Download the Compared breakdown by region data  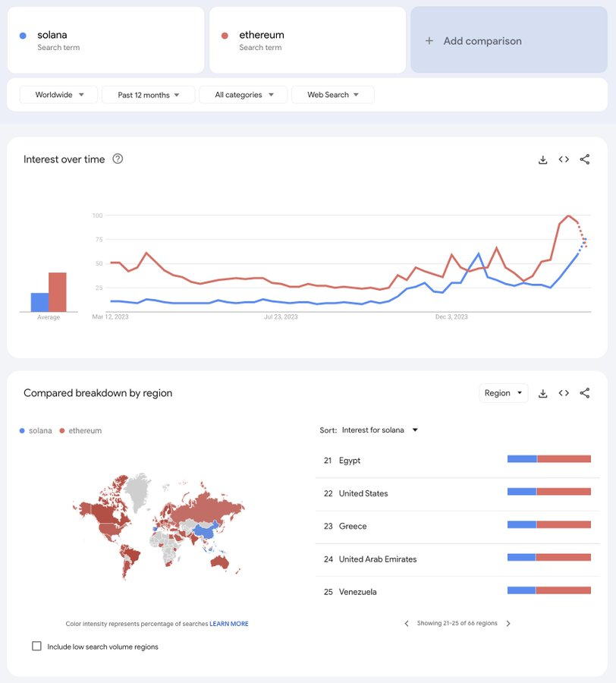click(542, 393)
